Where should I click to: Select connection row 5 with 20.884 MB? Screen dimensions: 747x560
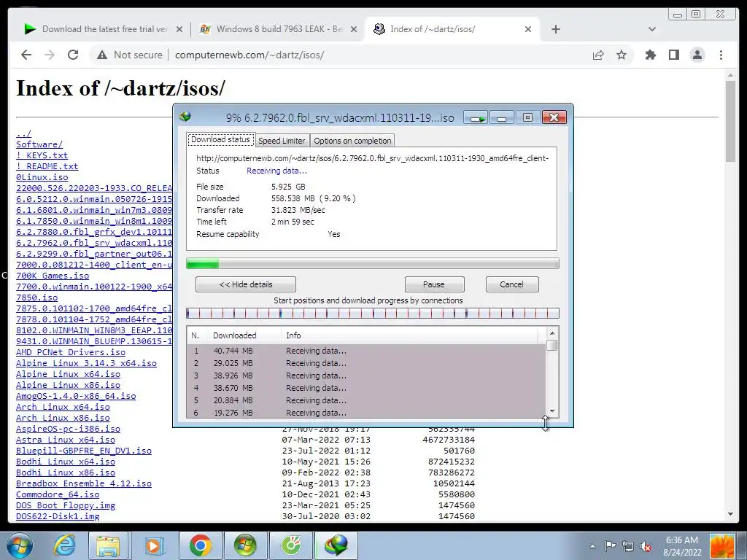click(366, 400)
